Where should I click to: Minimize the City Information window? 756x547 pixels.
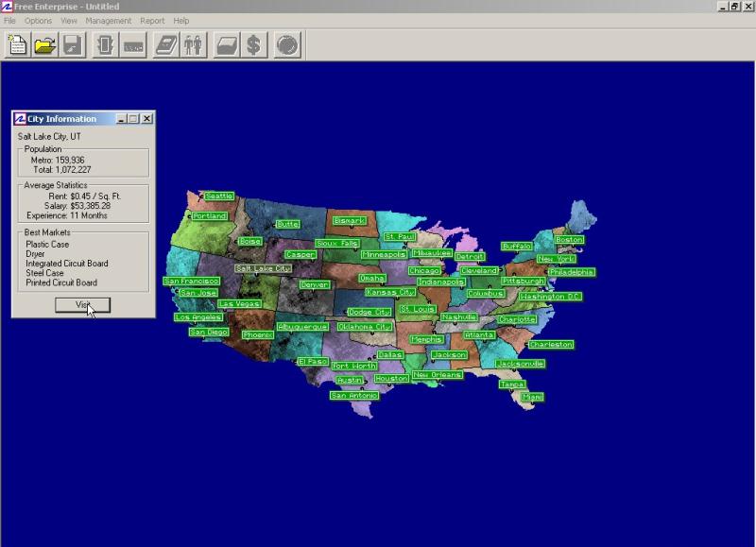point(121,119)
